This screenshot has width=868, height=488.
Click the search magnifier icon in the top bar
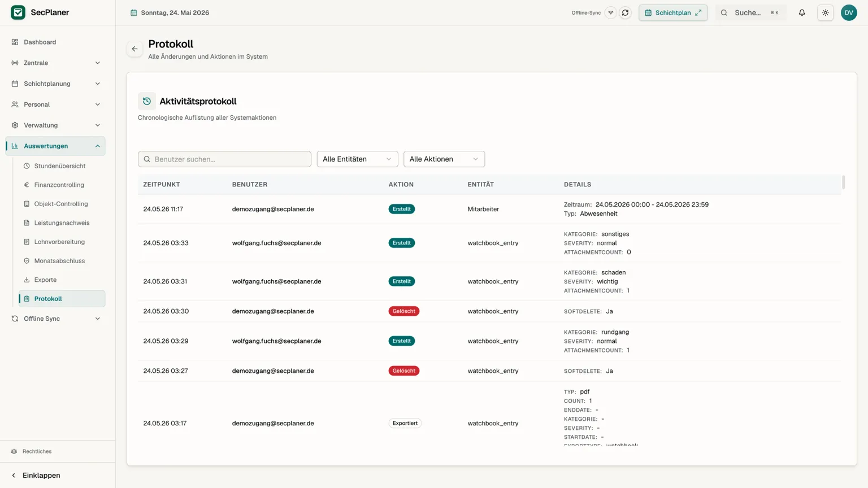(724, 12)
